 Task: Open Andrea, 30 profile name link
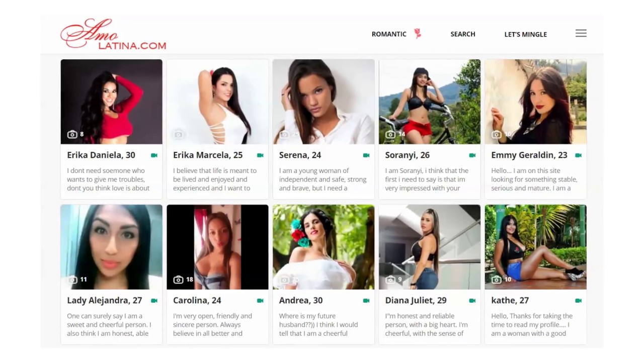(301, 301)
